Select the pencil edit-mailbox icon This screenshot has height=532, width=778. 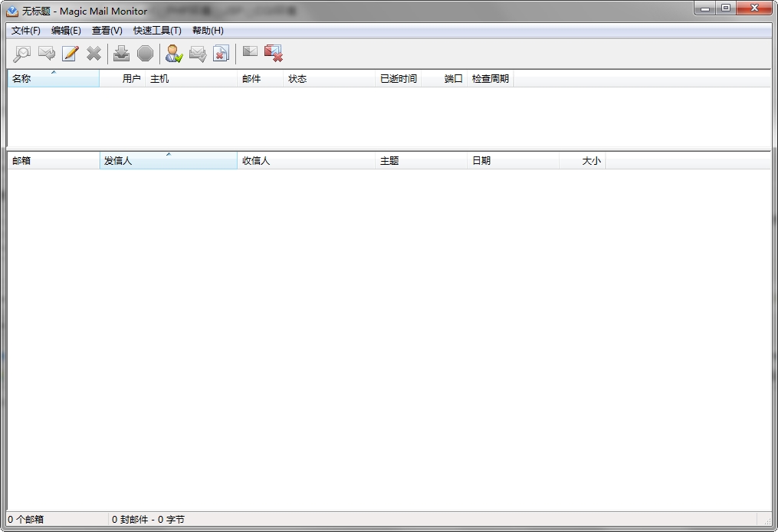pyautogui.click(x=70, y=54)
